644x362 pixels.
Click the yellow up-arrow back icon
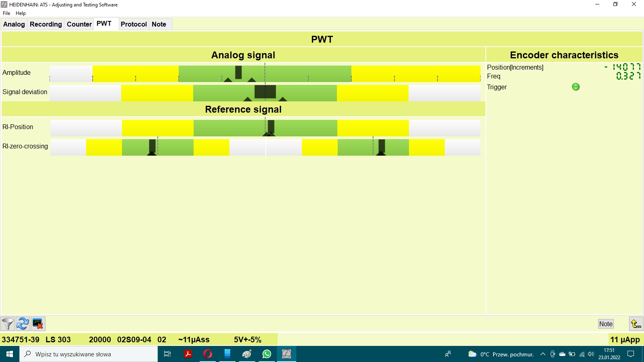point(636,324)
